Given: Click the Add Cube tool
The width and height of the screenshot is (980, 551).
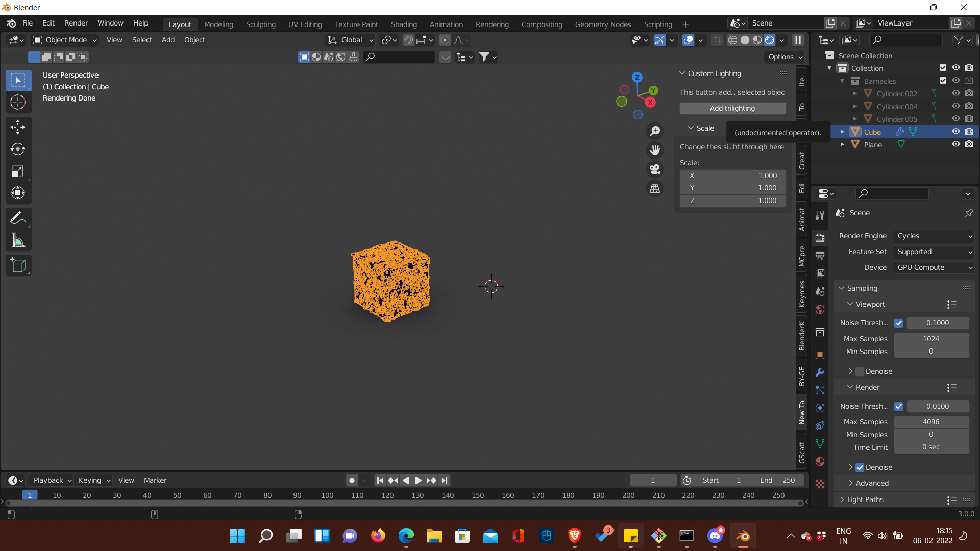Looking at the screenshot, I should (18, 265).
